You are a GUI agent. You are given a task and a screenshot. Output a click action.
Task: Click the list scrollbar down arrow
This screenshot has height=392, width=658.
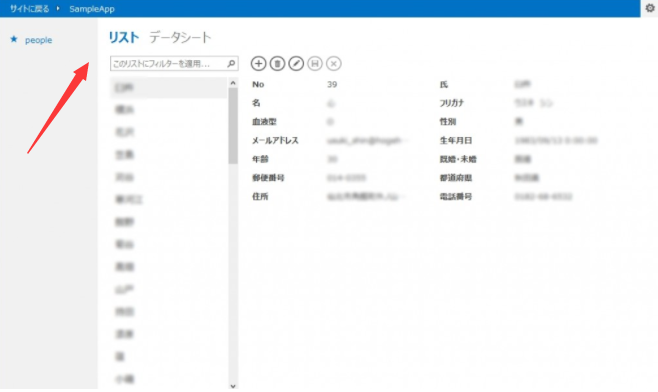[x=233, y=386]
